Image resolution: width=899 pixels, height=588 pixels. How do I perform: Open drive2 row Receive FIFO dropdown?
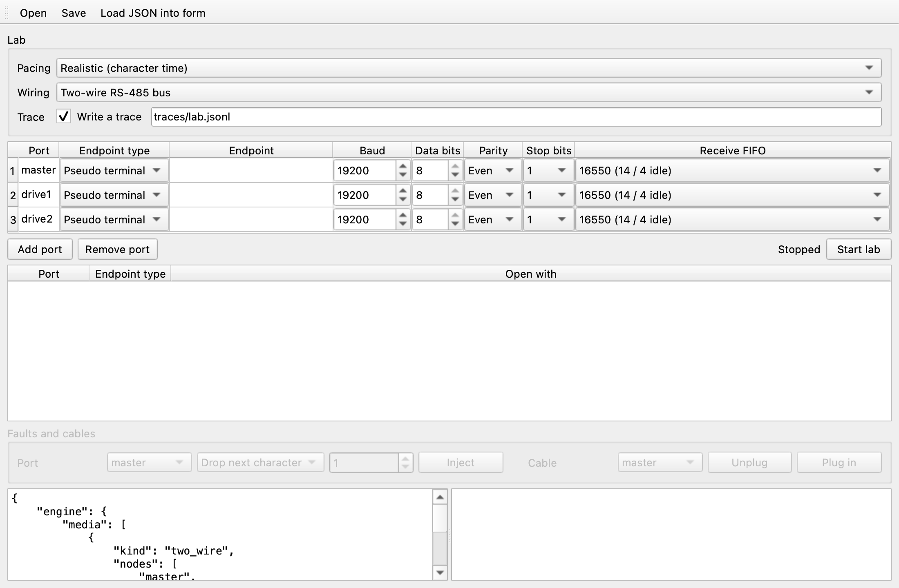[732, 220]
